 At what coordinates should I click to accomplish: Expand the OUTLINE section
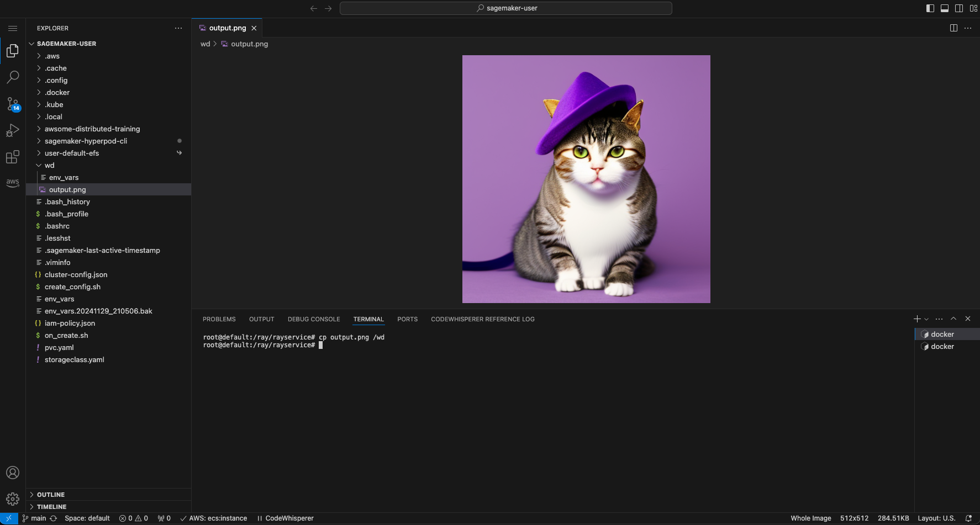51,495
